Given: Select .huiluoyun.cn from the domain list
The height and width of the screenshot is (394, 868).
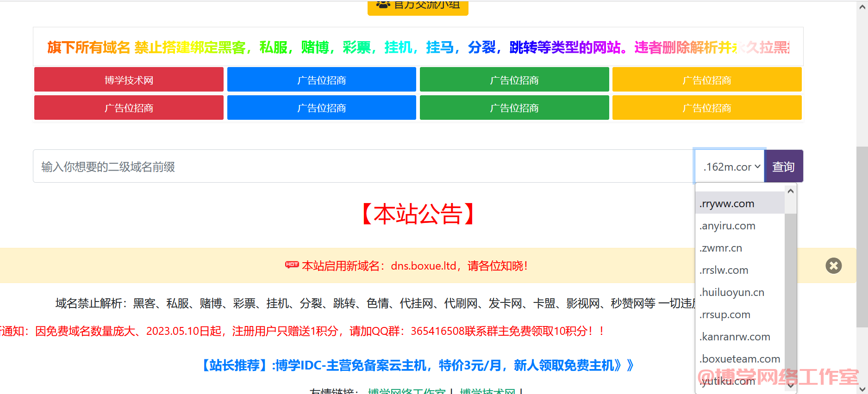Looking at the screenshot, I should tap(740, 292).
